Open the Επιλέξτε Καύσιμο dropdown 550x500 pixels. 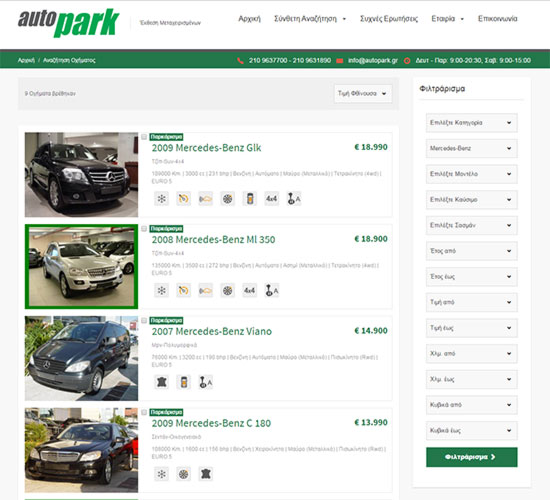[471, 200]
